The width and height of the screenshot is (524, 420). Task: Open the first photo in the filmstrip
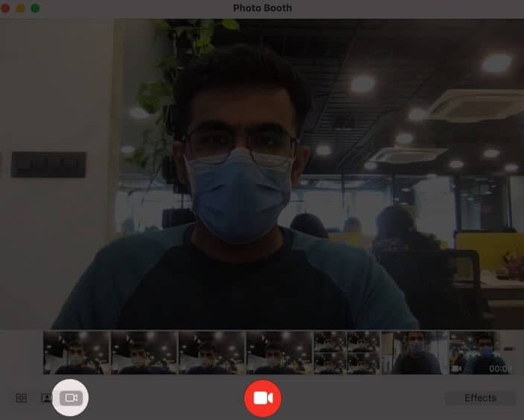[x=76, y=353]
